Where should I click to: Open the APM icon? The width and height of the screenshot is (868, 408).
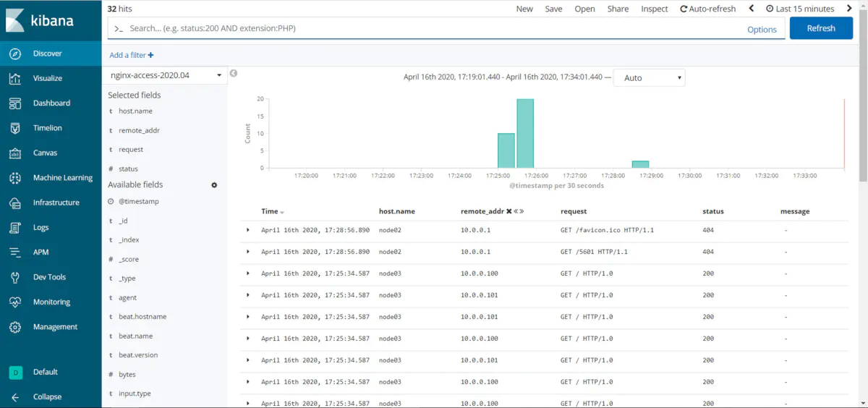click(x=15, y=252)
